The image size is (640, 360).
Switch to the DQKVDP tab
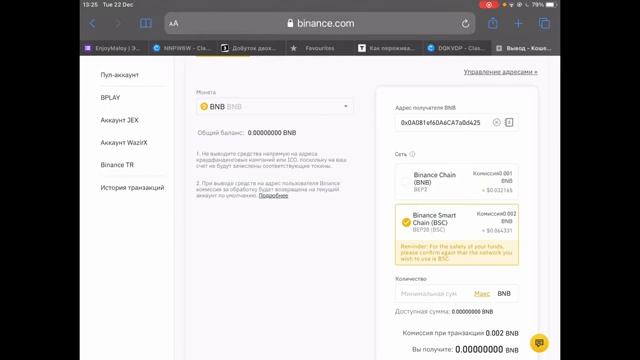(x=456, y=48)
